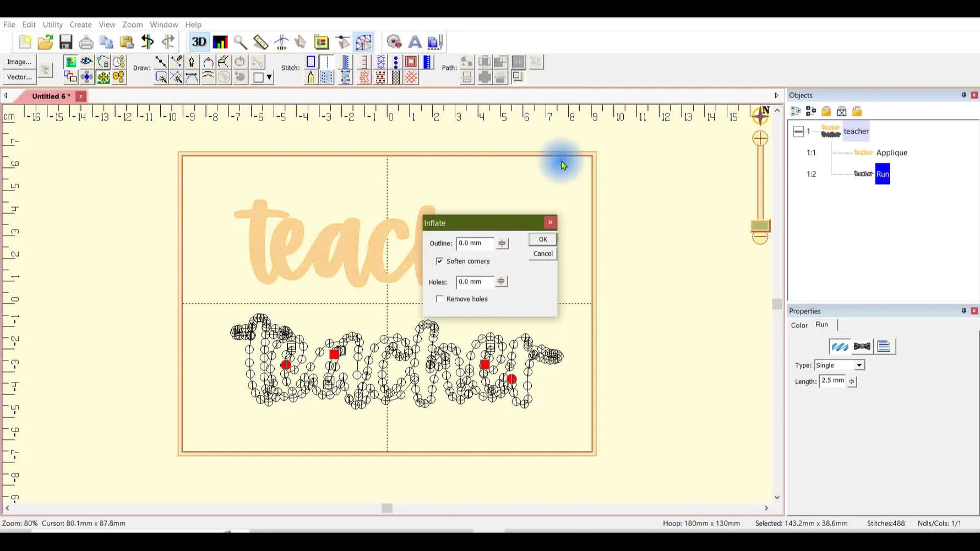Screen dimensions: 980x551
Task: Open the shape dropdown arrow in Draw tools
Action: [269, 78]
